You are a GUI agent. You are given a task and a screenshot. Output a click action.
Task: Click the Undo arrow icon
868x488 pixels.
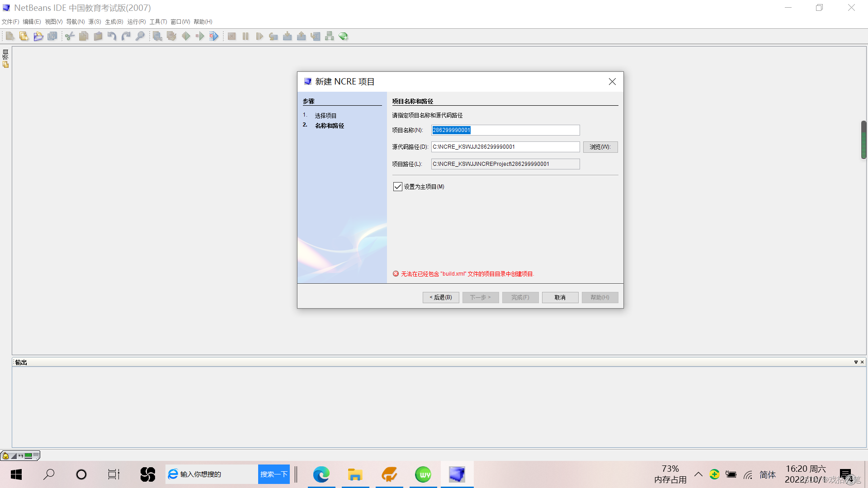tap(112, 36)
